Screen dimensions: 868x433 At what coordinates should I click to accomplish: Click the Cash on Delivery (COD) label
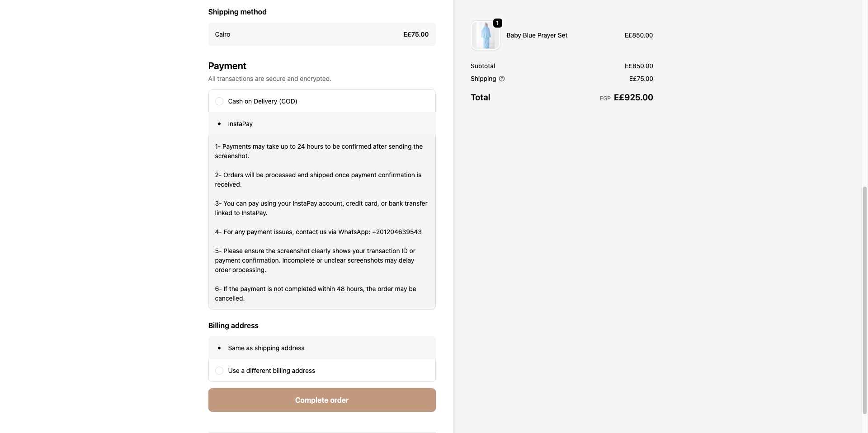pos(263,101)
